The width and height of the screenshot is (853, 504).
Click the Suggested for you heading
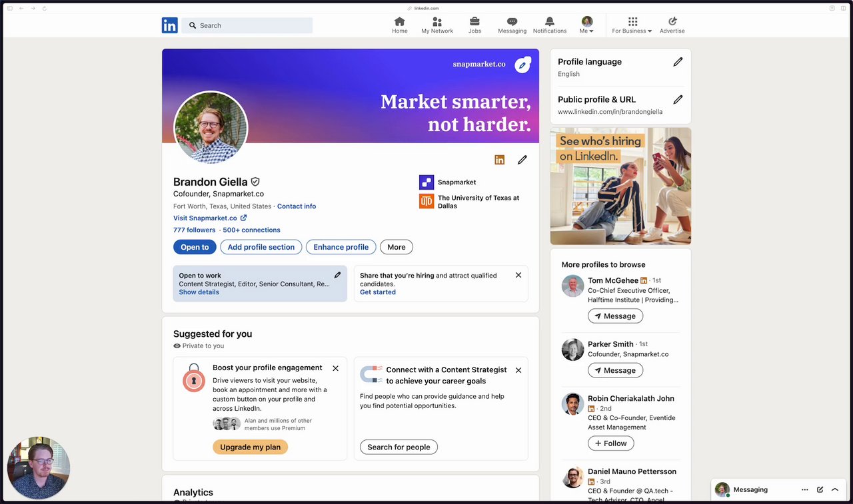coord(213,334)
